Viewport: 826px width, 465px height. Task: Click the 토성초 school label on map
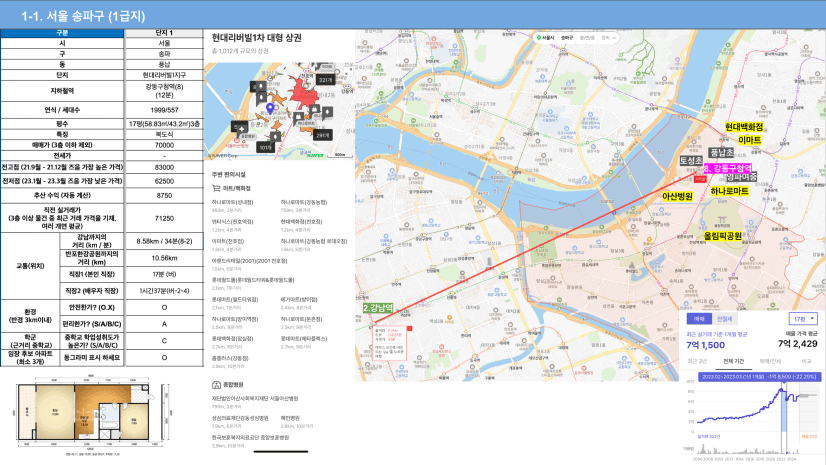tap(691, 160)
